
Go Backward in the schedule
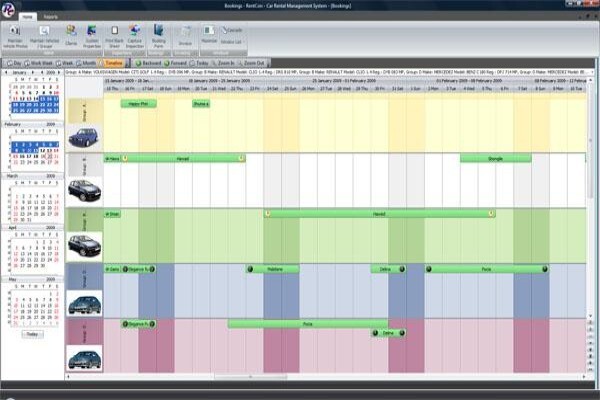pos(148,63)
